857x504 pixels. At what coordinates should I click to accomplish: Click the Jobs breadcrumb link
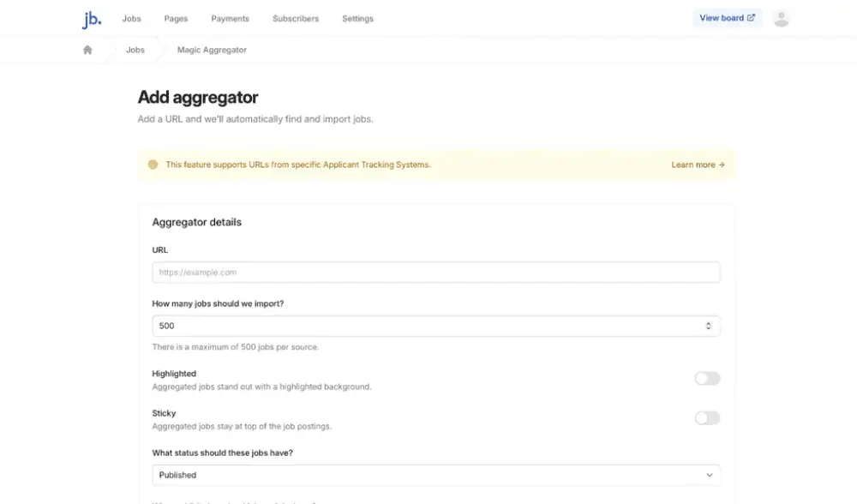135,50
